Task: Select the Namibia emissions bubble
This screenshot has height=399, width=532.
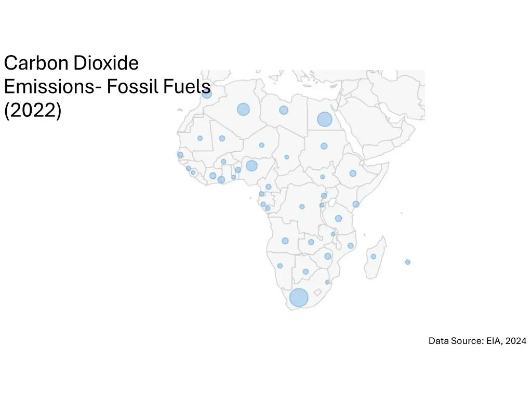Action: tap(280, 266)
